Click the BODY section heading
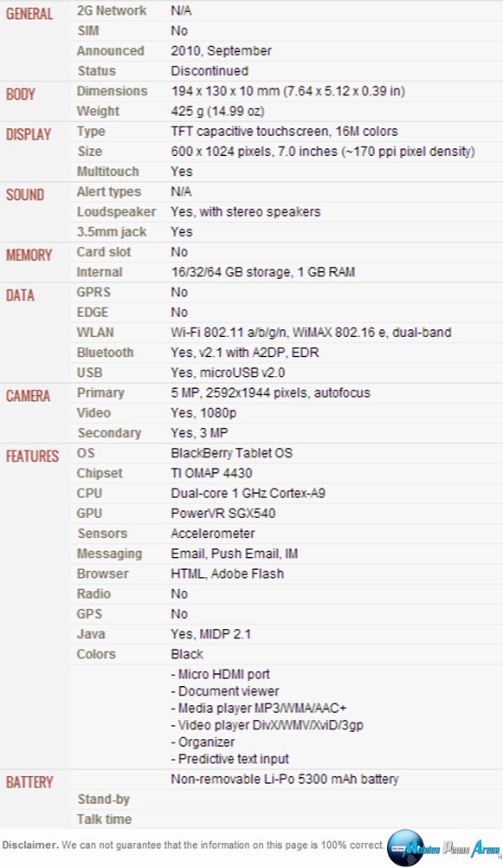 click(21, 94)
